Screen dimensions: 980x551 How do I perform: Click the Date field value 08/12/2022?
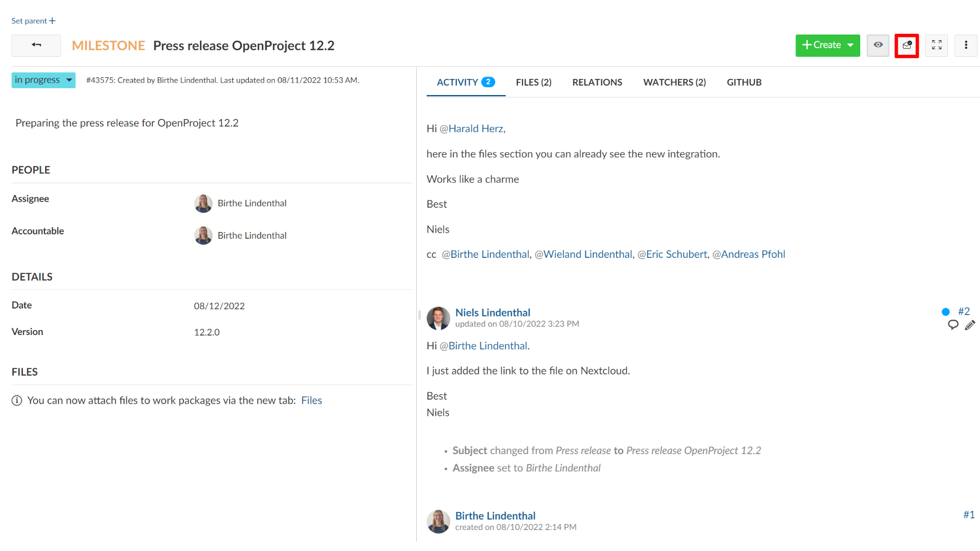(219, 306)
